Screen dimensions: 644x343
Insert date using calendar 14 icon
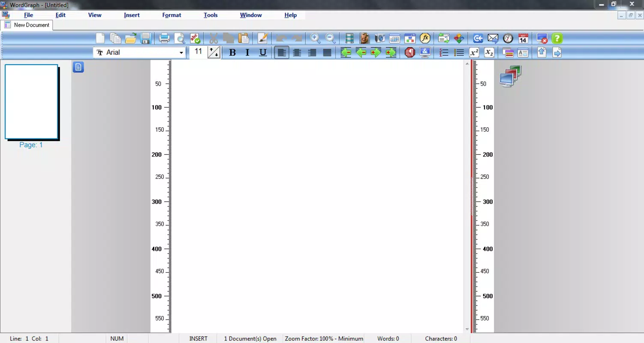[x=523, y=38]
